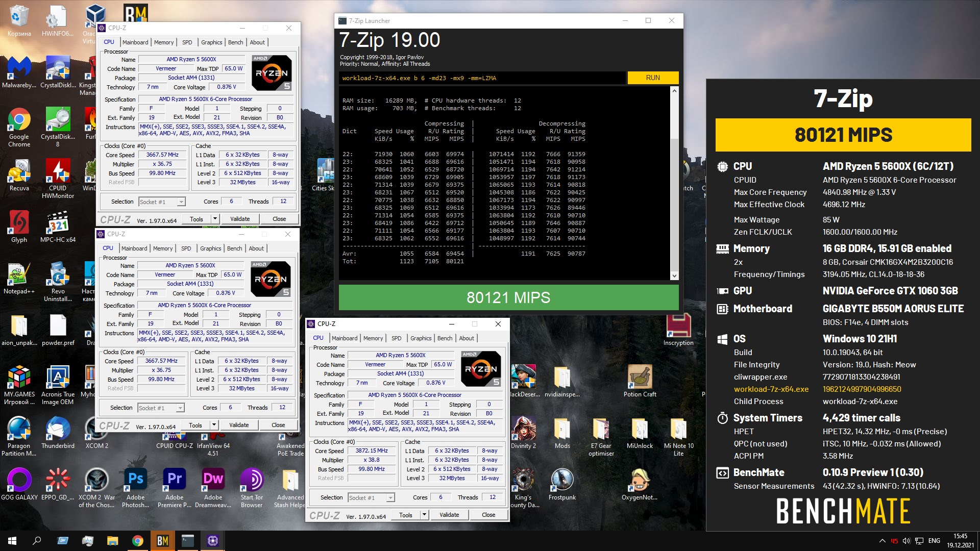Expand Socket #1 dropdown in topmost CPU-Z

(181, 202)
